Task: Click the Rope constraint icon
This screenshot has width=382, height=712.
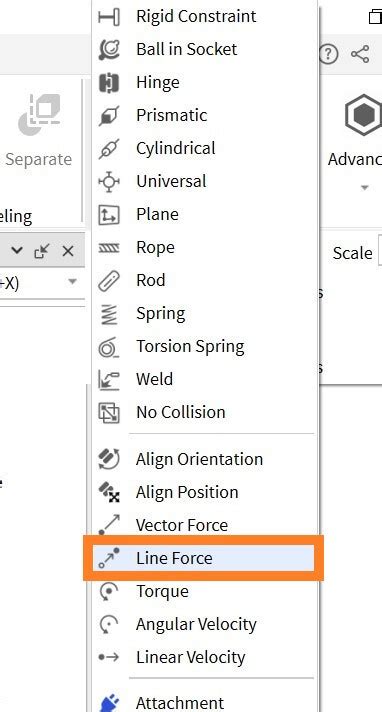Action: coord(109,248)
